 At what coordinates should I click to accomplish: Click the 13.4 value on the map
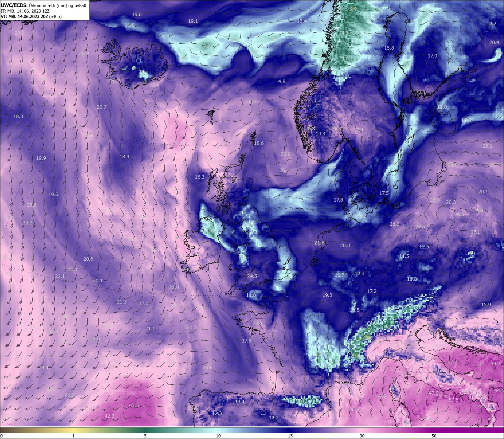302,21
